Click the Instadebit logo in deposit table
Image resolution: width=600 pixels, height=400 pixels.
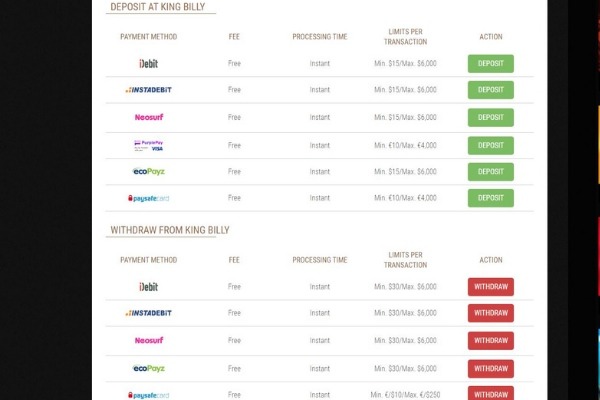pyautogui.click(x=148, y=90)
